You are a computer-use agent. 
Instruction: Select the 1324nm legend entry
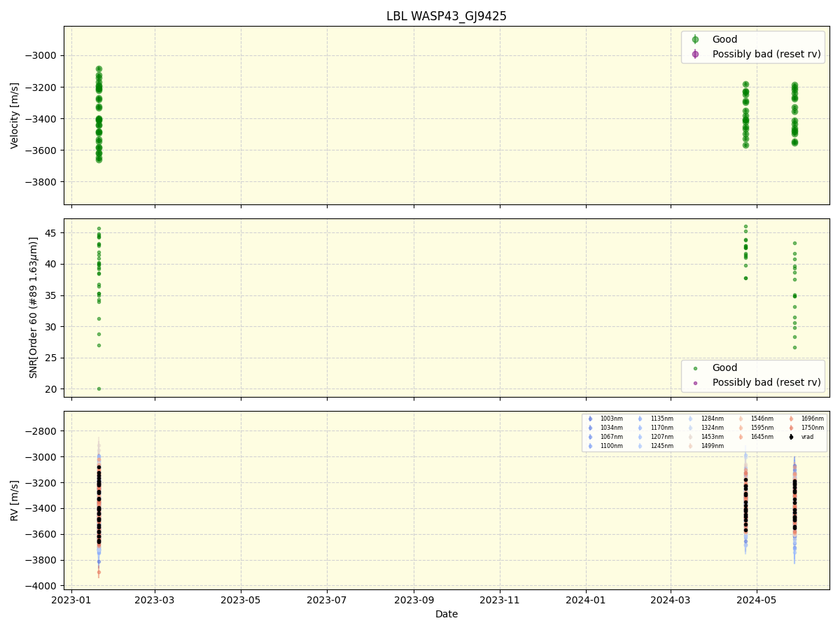click(x=712, y=428)
